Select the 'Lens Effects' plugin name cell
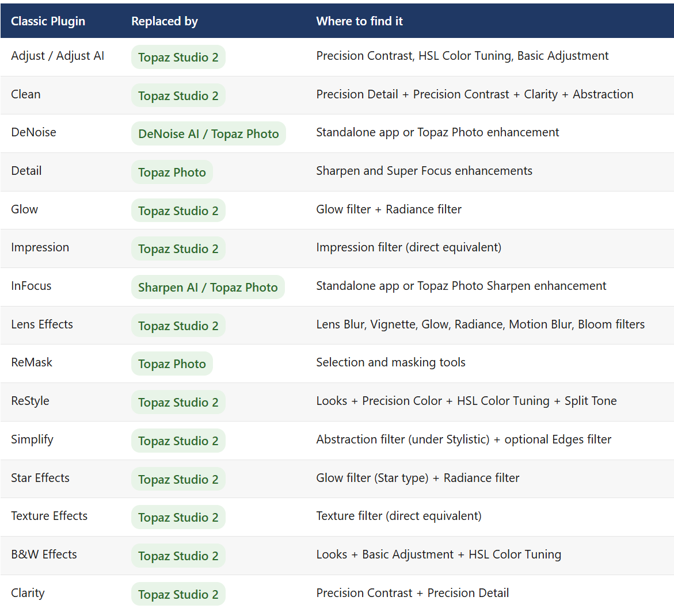Viewport: 674px width, 616px height. click(x=41, y=324)
